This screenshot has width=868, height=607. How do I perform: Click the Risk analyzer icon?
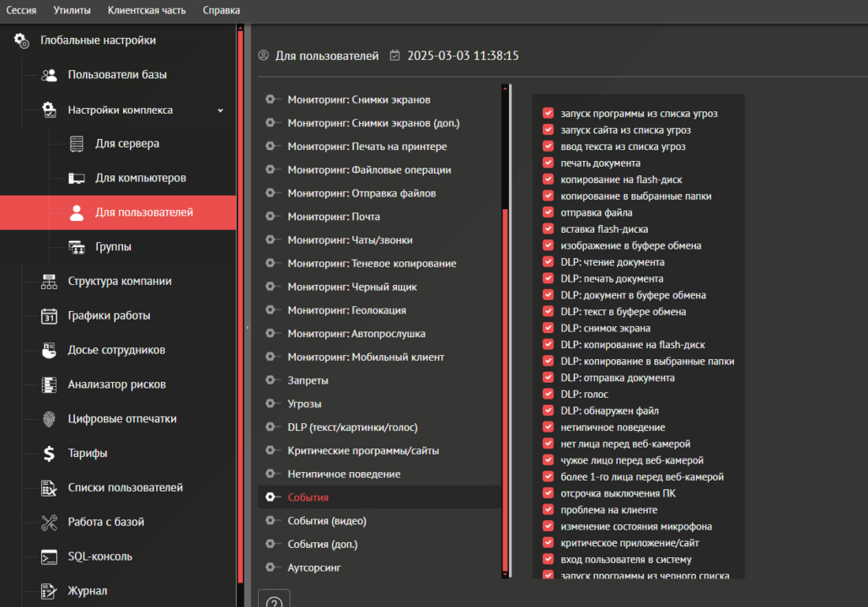tap(50, 384)
